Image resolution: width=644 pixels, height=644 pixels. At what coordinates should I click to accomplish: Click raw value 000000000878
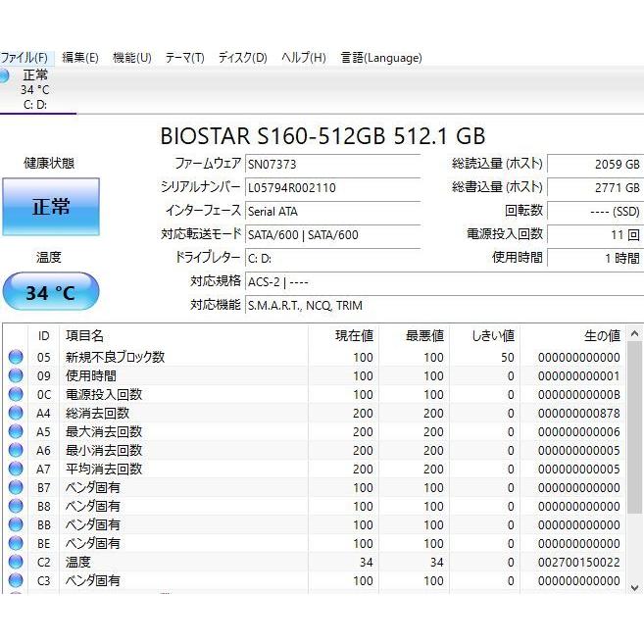[578, 414]
